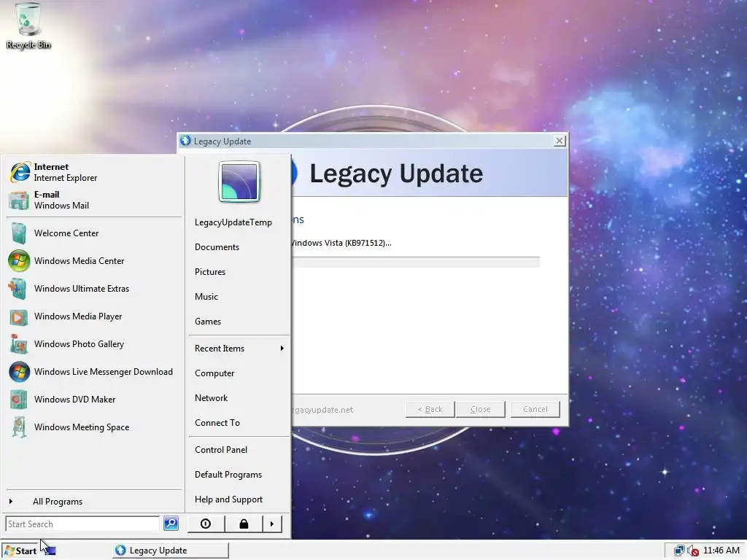Viewport: 747px width, 560px height.
Task: Open the Welcome Center icon
Action: click(x=19, y=233)
